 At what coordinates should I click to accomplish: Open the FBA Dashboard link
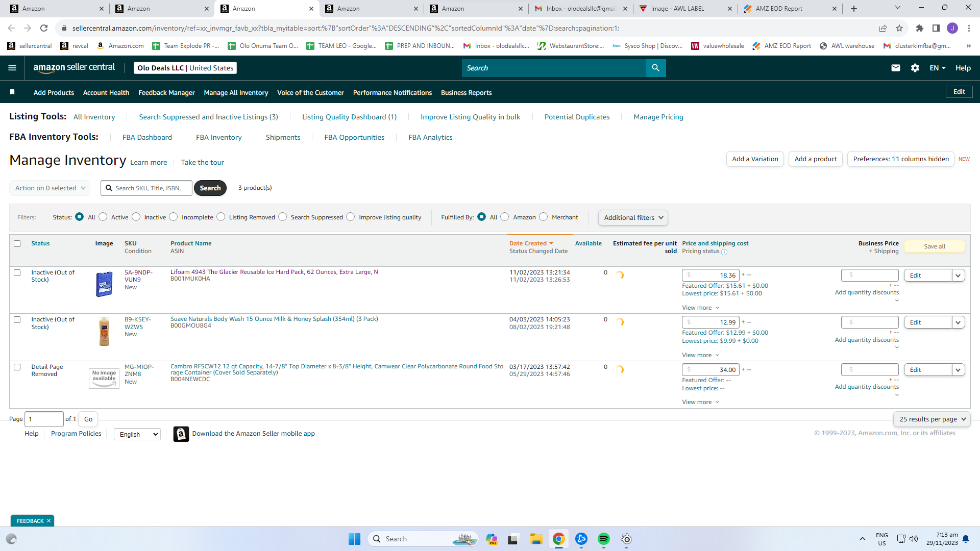pyautogui.click(x=147, y=137)
